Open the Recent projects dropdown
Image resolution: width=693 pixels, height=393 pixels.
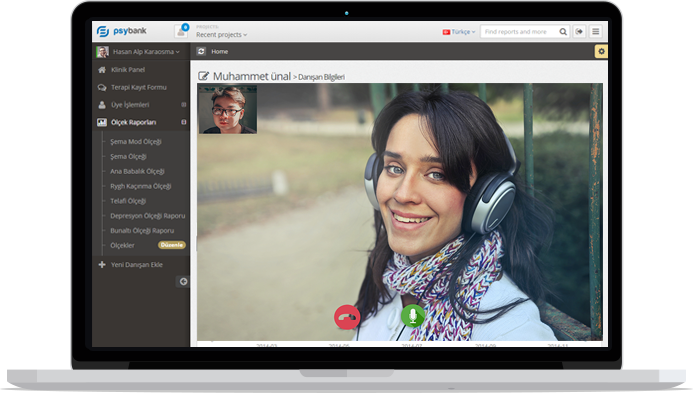tap(221, 34)
